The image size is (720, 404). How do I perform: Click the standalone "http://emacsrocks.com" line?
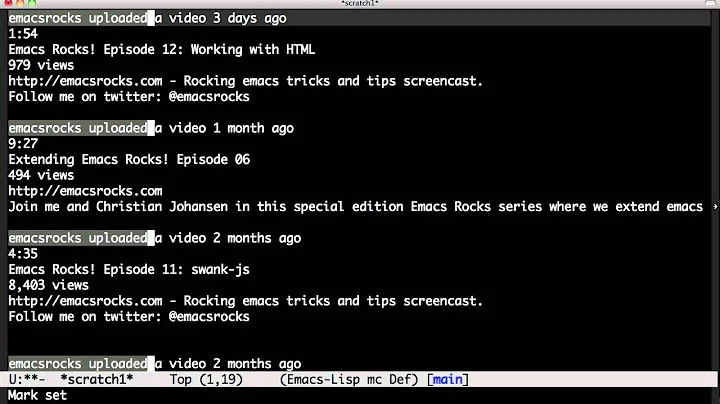(85, 191)
